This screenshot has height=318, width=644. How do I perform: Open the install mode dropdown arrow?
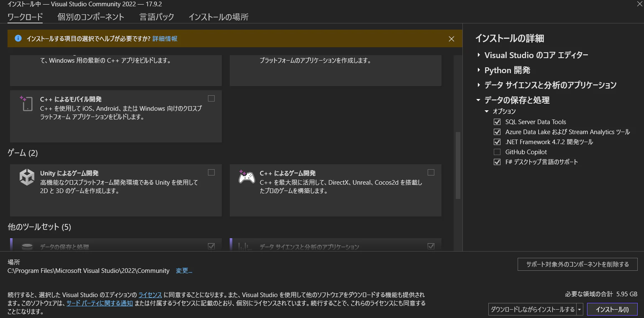tap(580, 310)
